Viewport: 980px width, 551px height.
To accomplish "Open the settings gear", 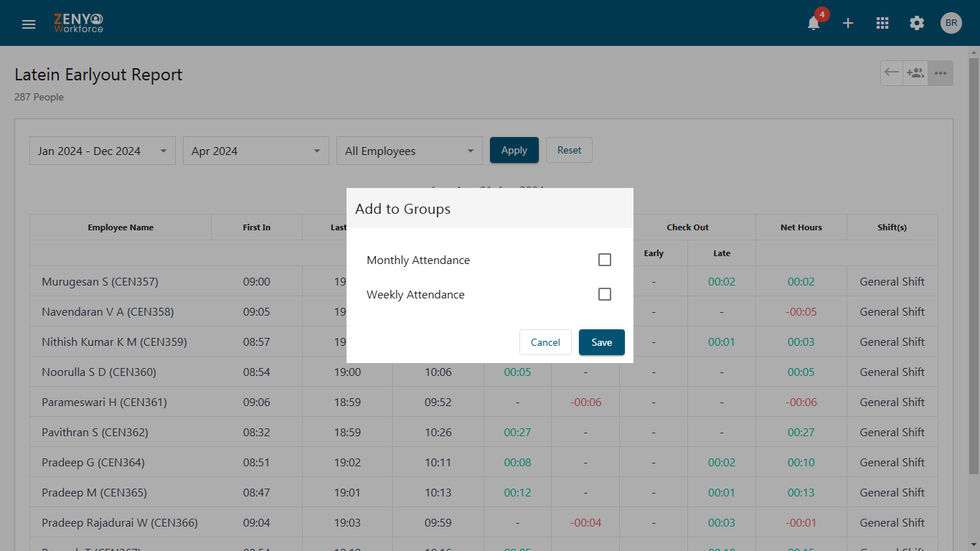I will tap(917, 23).
